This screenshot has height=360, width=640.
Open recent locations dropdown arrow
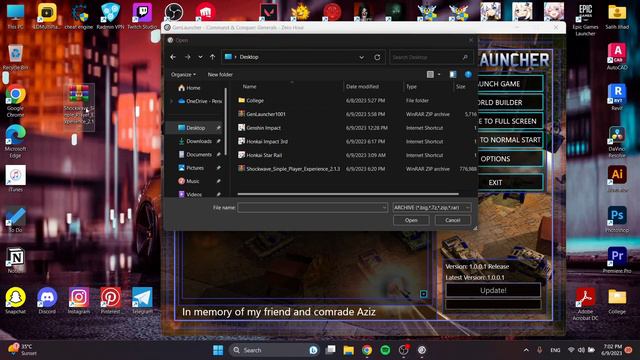click(x=200, y=57)
